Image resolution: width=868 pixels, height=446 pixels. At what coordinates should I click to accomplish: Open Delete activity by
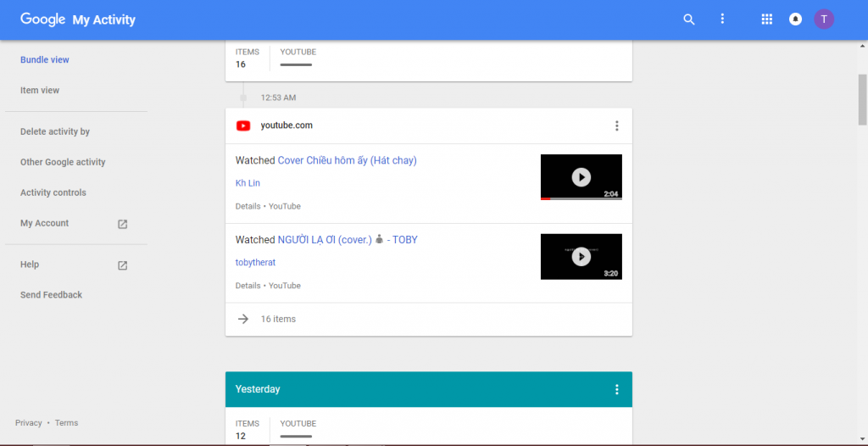pos(55,132)
